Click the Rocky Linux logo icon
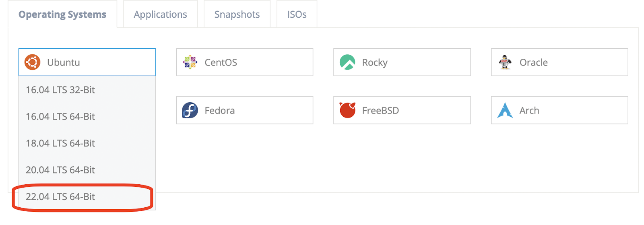This screenshot has width=644, height=225. click(x=347, y=62)
